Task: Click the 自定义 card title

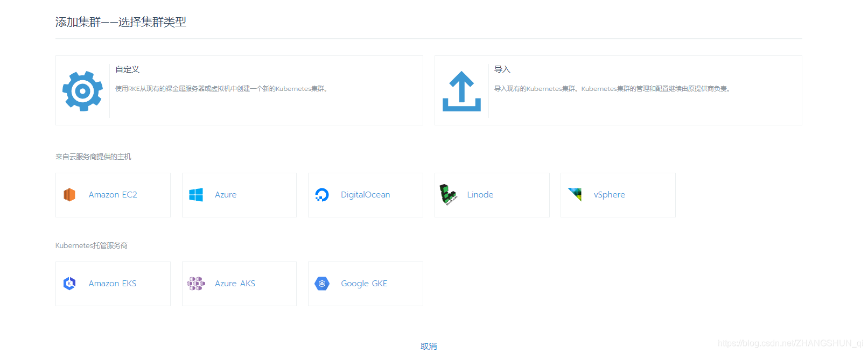Action: 128,69
